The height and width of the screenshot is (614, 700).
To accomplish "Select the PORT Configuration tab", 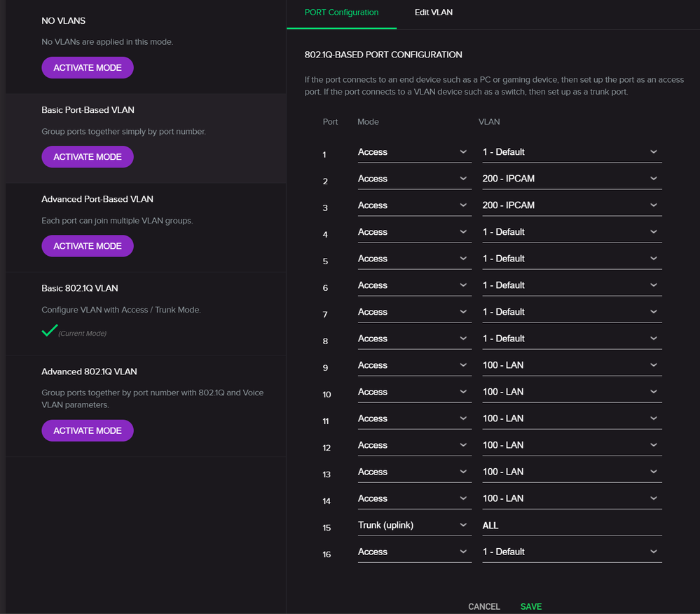I will [341, 13].
